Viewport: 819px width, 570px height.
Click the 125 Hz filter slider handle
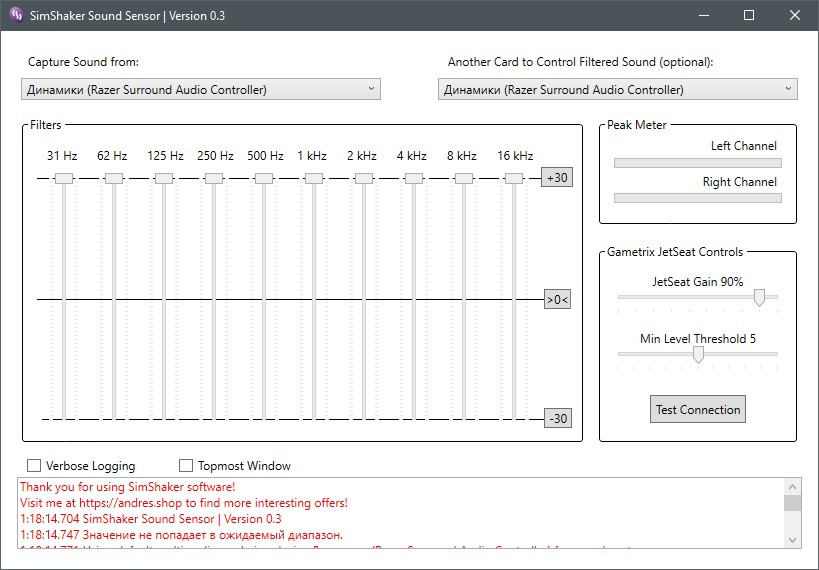(164, 178)
